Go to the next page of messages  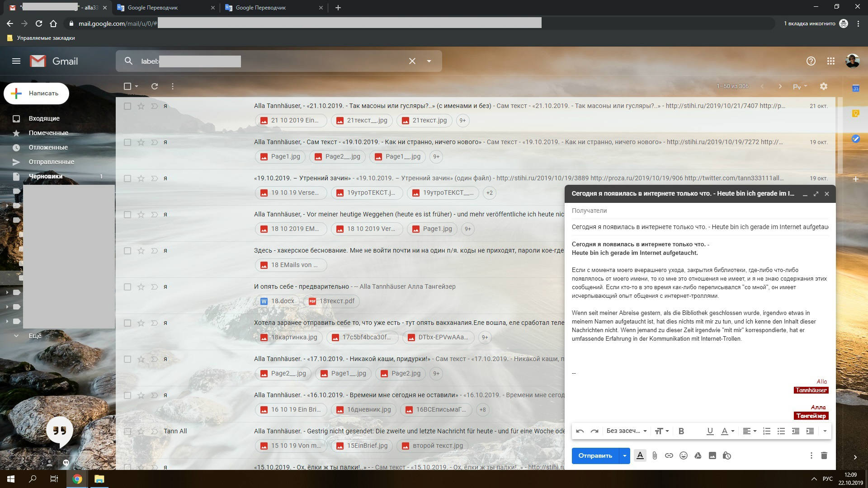point(780,86)
